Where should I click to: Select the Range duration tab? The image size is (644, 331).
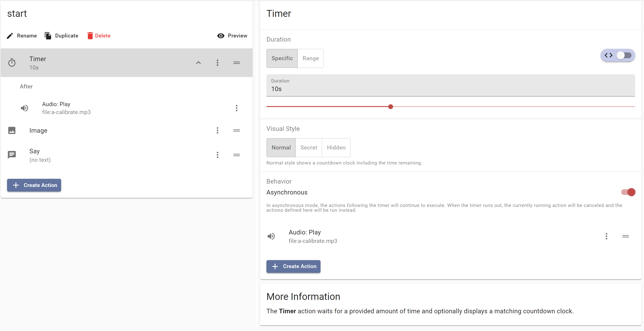coord(311,58)
